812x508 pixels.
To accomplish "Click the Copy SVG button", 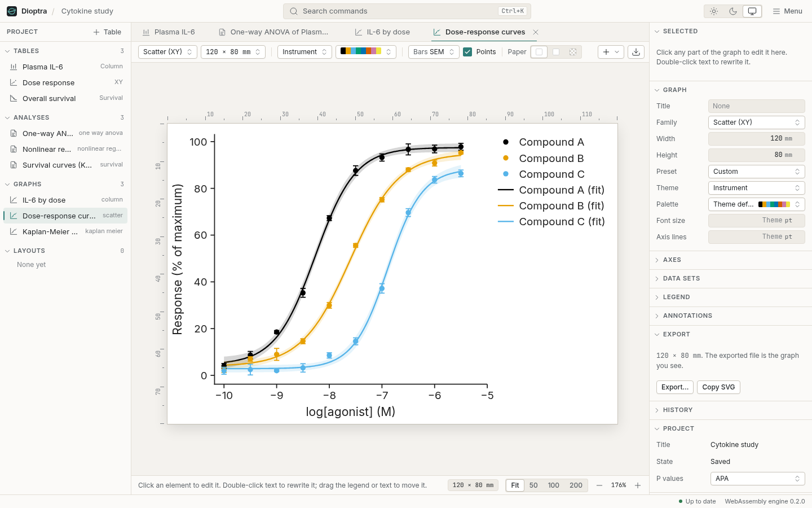I will click(x=718, y=387).
